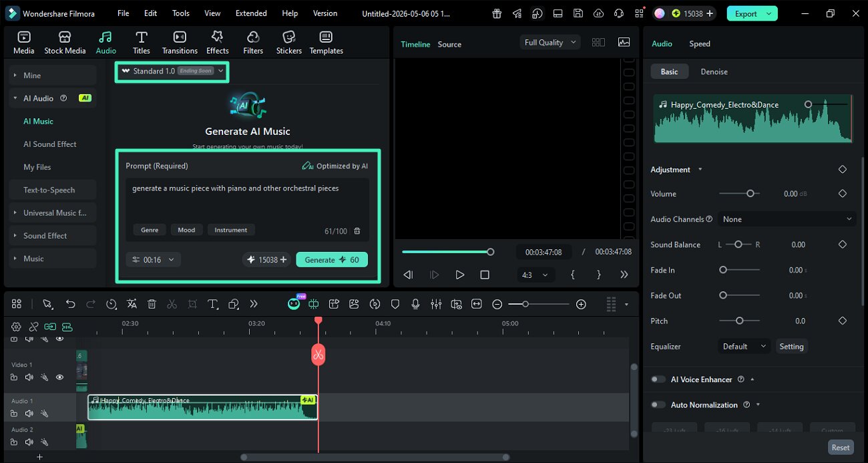The width and height of the screenshot is (868, 463).
Task: Adjust the Pitch slider handle
Action: 739,321
